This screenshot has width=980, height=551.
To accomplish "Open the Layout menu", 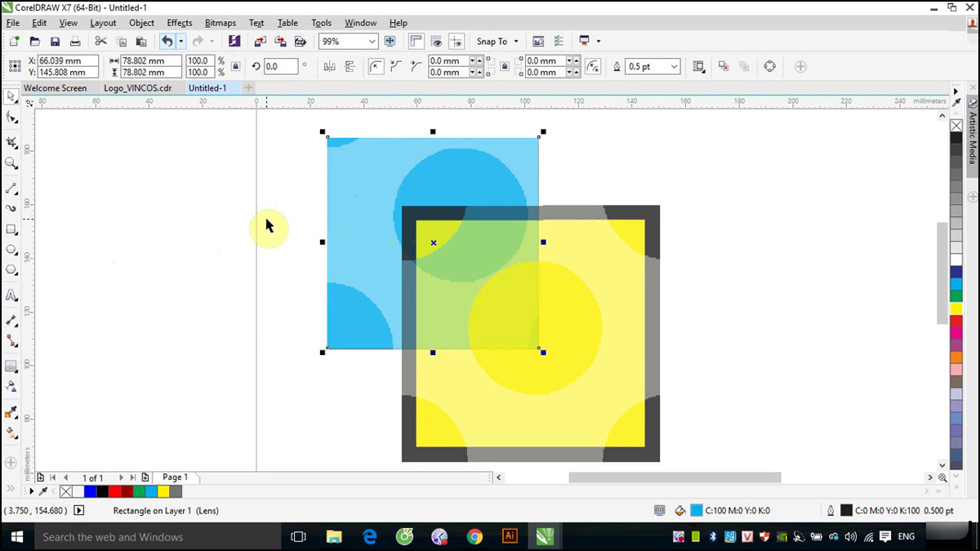I will coord(103,23).
